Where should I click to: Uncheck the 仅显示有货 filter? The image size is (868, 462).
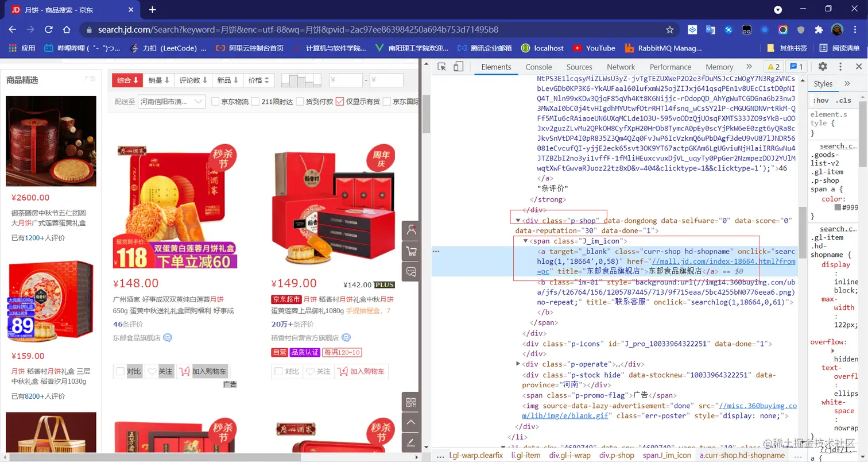[340, 102]
